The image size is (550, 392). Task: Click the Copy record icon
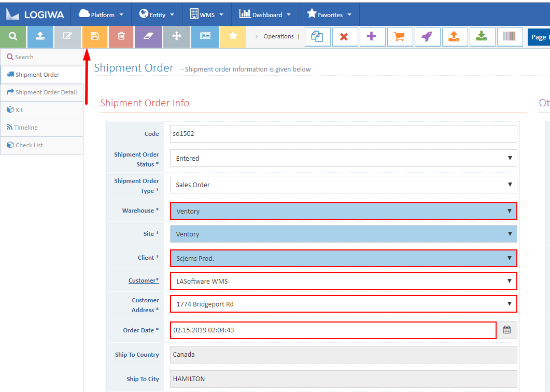[x=317, y=37]
